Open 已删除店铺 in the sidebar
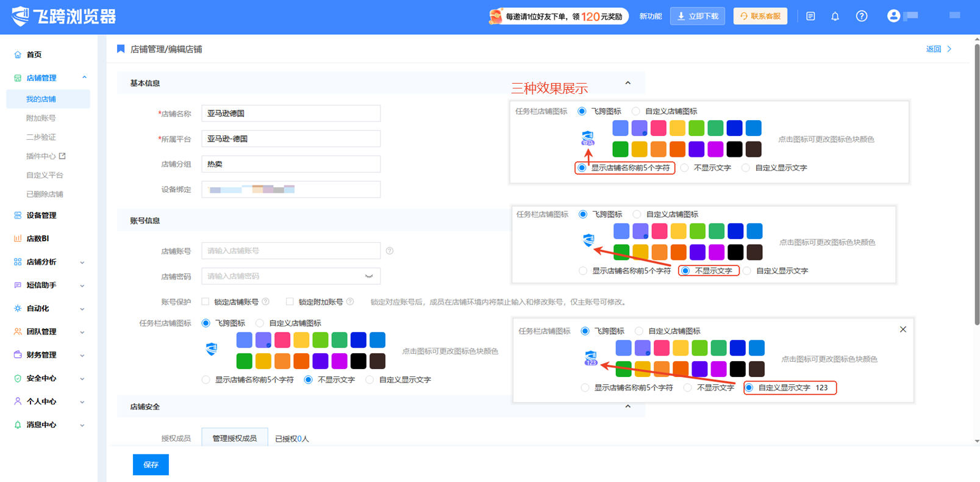This screenshot has height=482, width=980. (45, 194)
